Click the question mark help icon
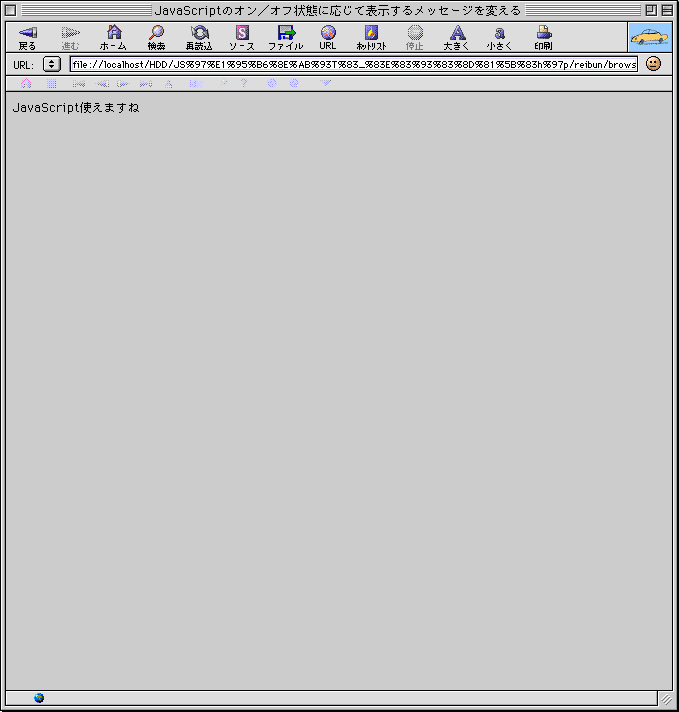Viewport: 679px width, 712px height. click(244, 84)
